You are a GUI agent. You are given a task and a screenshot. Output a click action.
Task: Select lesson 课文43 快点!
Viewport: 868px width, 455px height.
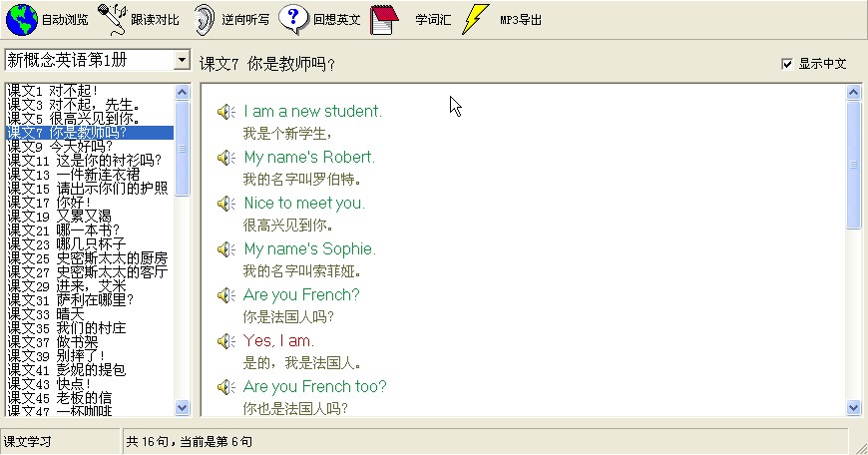90,383
